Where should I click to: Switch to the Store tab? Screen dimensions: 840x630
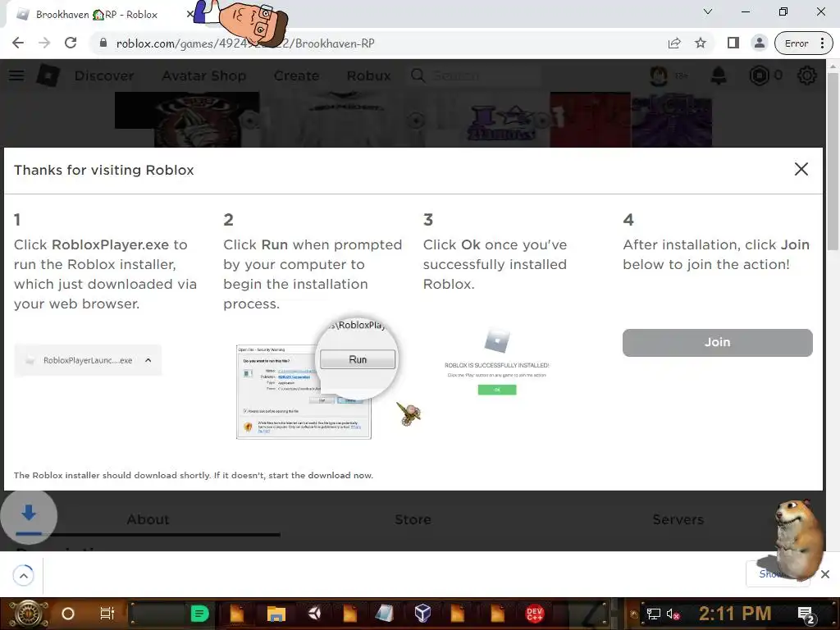click(413, 519)
